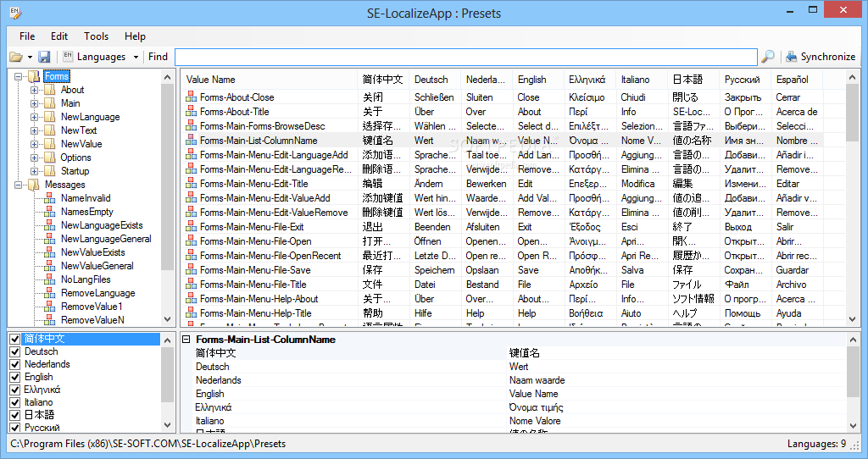
Task: Uncheck the Italiano language checkbox
Action: point(15,402)
